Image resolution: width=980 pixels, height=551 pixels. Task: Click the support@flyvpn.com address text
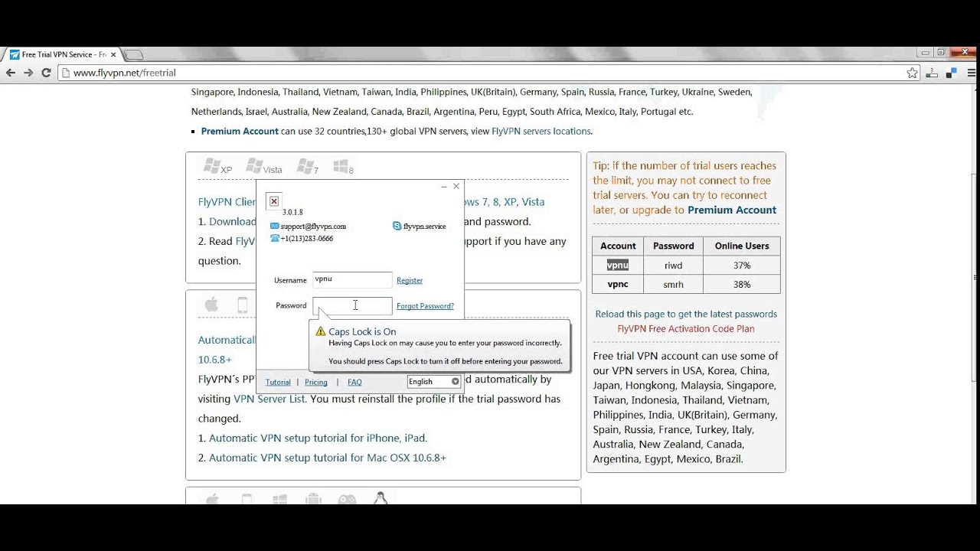click(313, 227)
